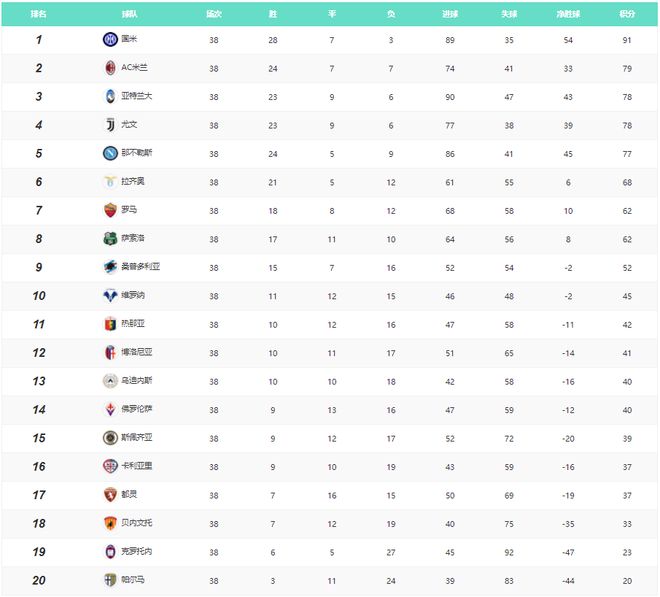
Task: Click the 克罗托内 team name
Action: click(x=136, y=551)
